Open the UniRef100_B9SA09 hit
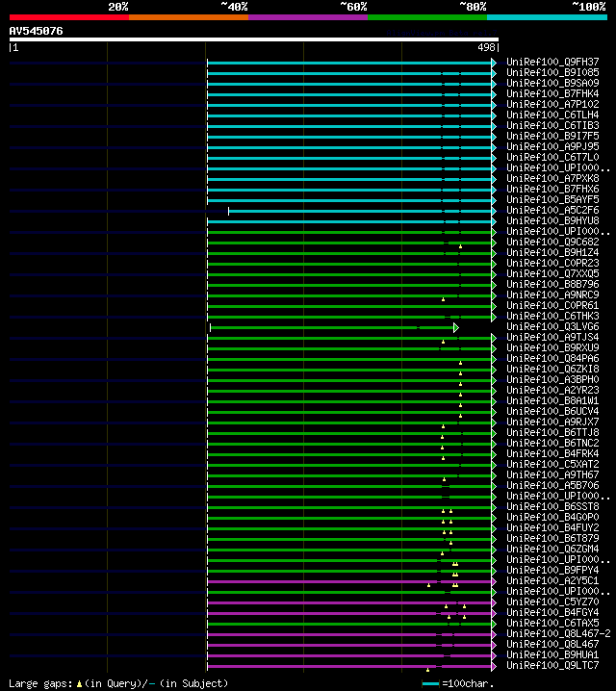This screenshot has height=691, width=616. coord(552,83)
